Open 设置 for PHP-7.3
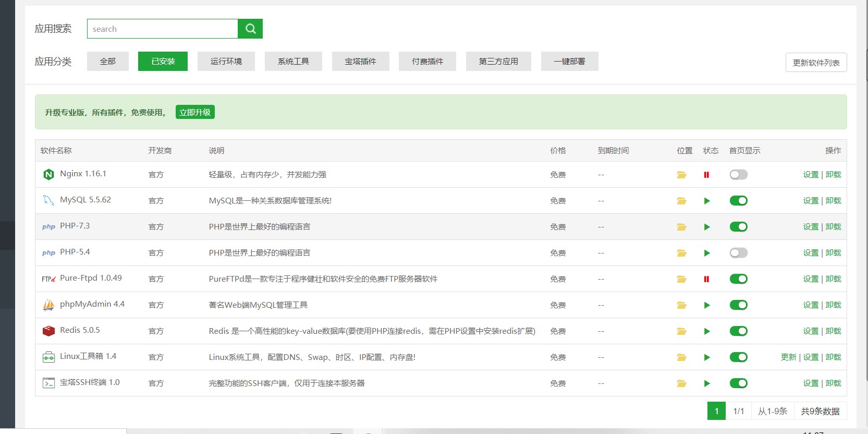This screenshot has width=868, height=434. pyautogui.click(x=811, y=227)
